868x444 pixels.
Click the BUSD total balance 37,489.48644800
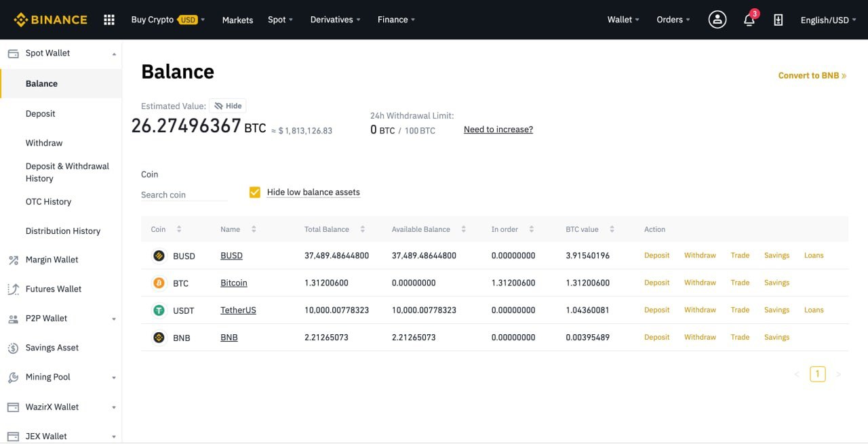(x=336, y=256)
